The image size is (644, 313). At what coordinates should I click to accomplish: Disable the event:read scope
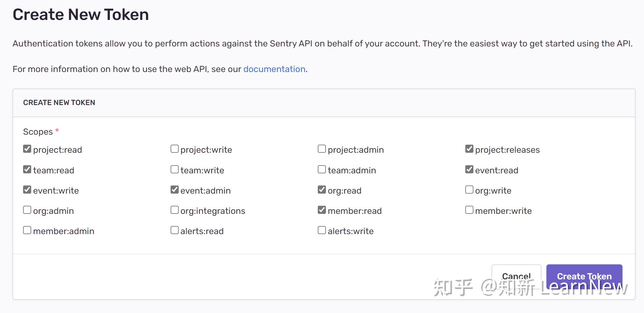pyautogui.click(x=469, y=169)
